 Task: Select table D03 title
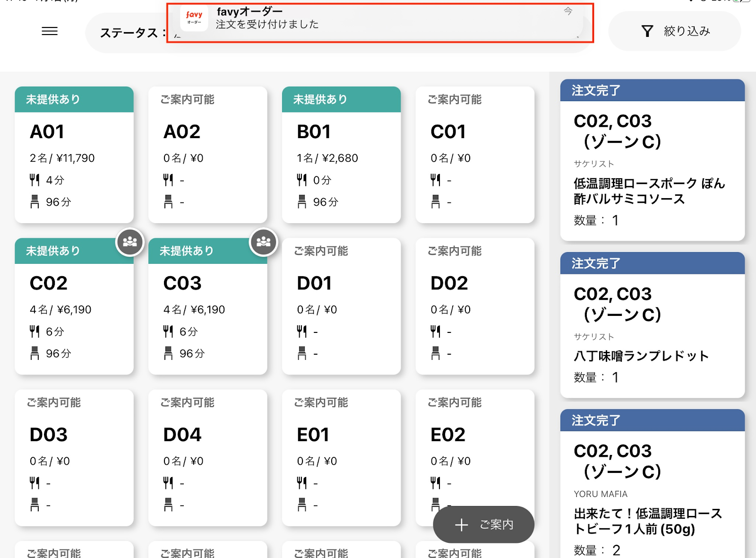(x=49, y=435)
